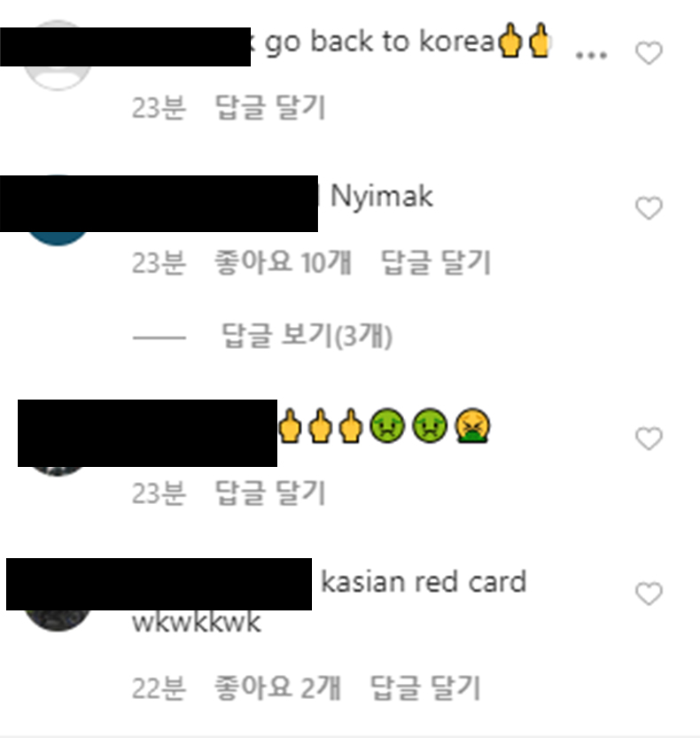The width and height of the screenshot is (700, 738).
Task: Heart the "kasian red card" comment
Action: (x=649, y=594)
